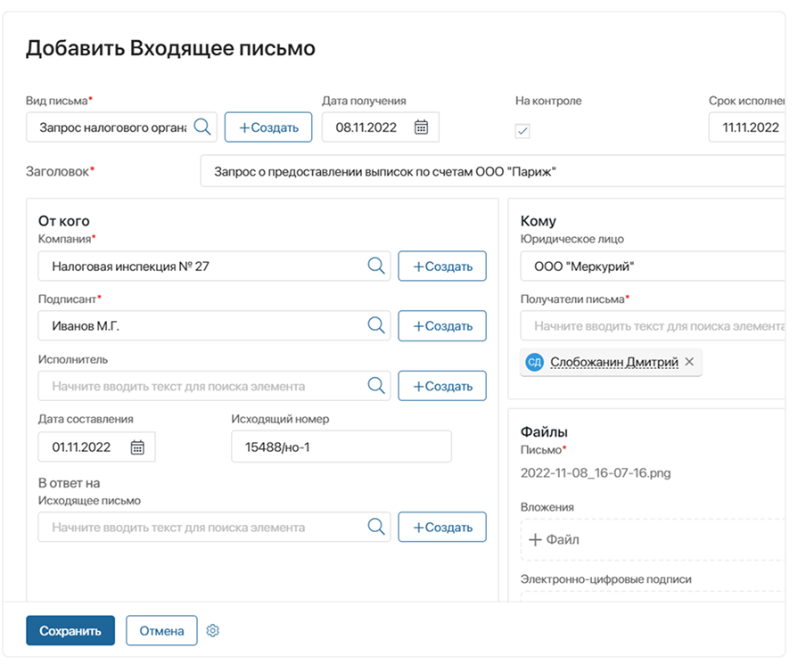Open search lookup for Исходящее письмо
The image size is (806, 672).
[374, 527]
